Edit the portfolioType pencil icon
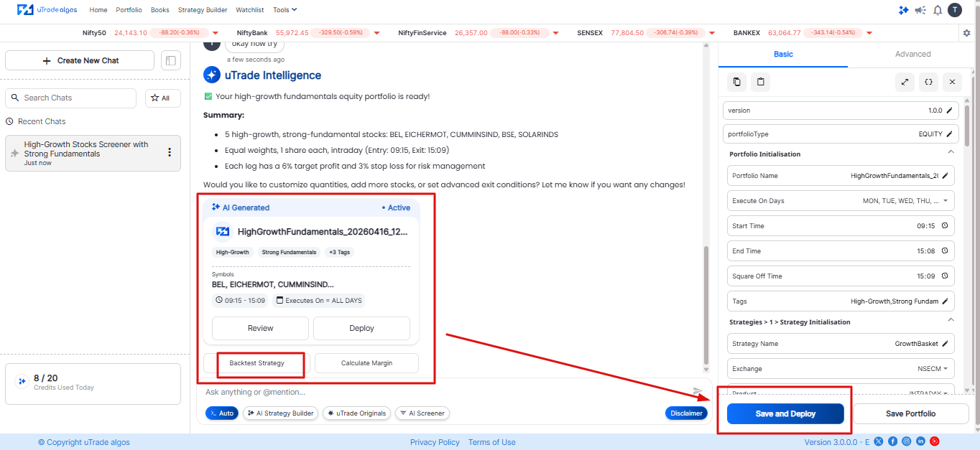 tap(949, 134)
